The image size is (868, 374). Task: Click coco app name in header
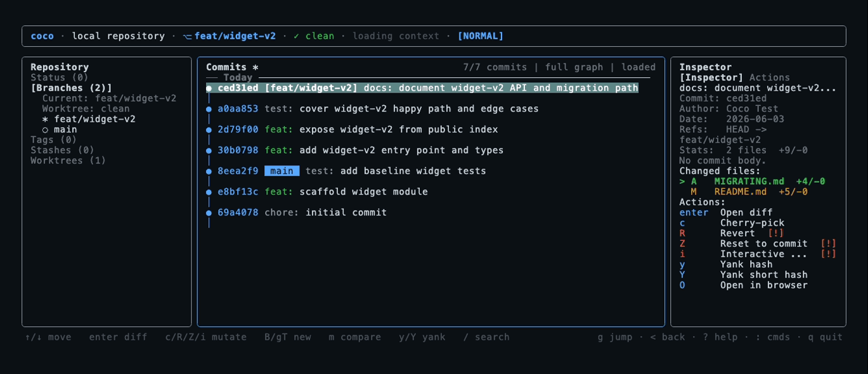tap(42, 36)
